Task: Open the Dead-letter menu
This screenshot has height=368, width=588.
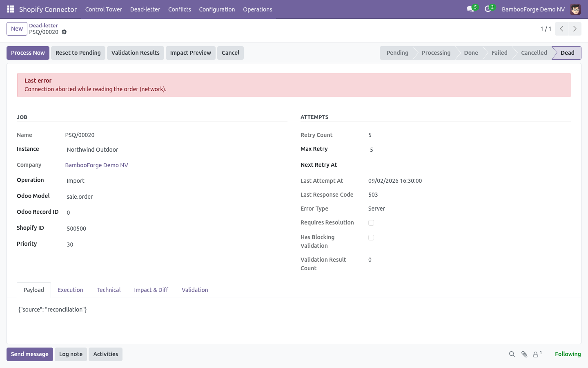Action: [x=145, y=9]
